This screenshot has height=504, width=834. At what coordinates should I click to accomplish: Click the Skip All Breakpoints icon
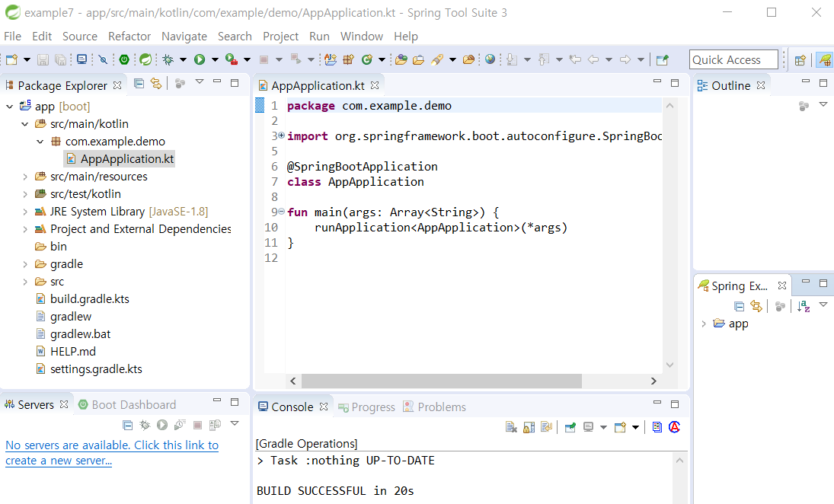[103, 59]
